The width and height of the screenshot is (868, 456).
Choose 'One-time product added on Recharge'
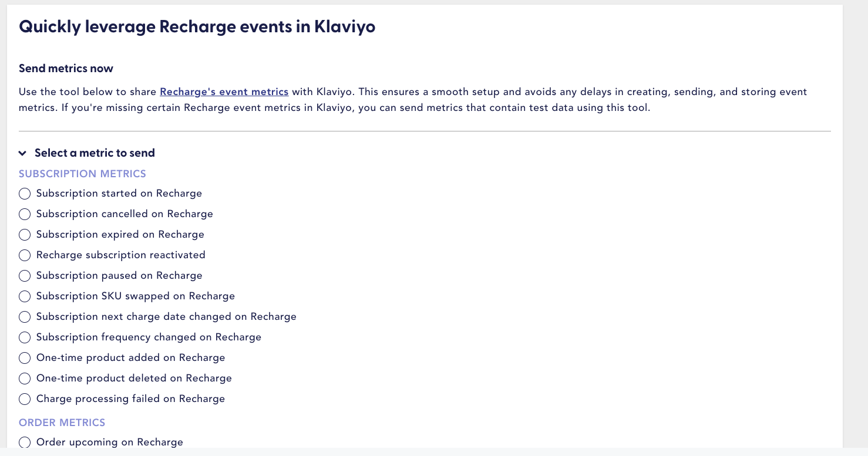click(x=25, y=358)
